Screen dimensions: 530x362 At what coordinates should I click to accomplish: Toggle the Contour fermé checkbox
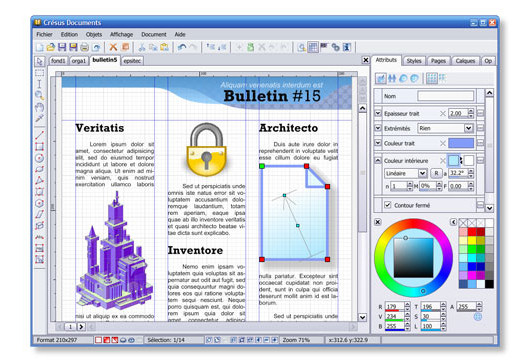click(x=388, y=205)
